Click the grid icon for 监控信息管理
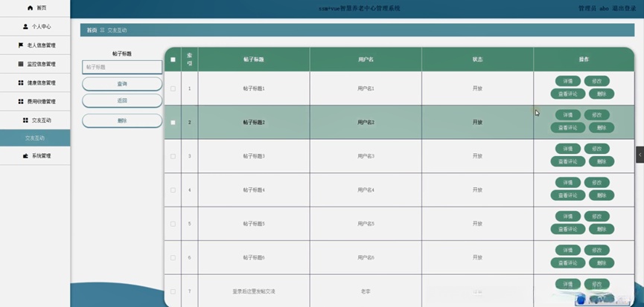Image resolution: width=644 pixels, height=307 pixels. pyautogui.click(x=21, y=64)
